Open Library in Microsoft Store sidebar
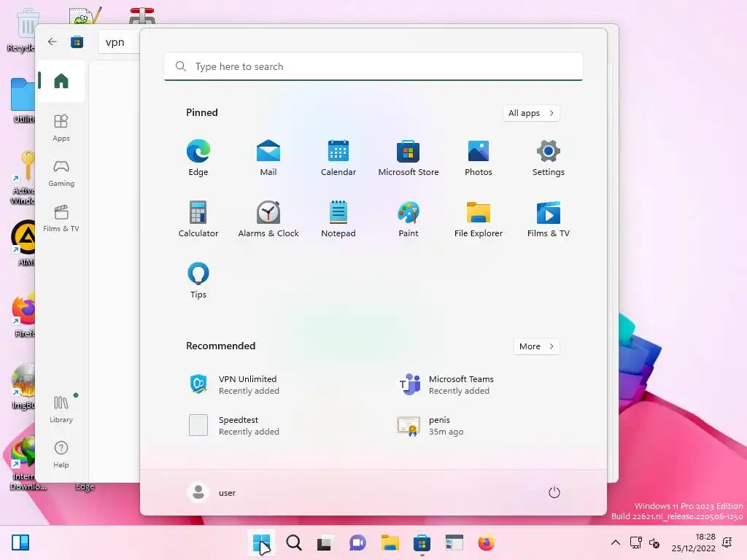747x560 pixels. click(x=61, y=410)
